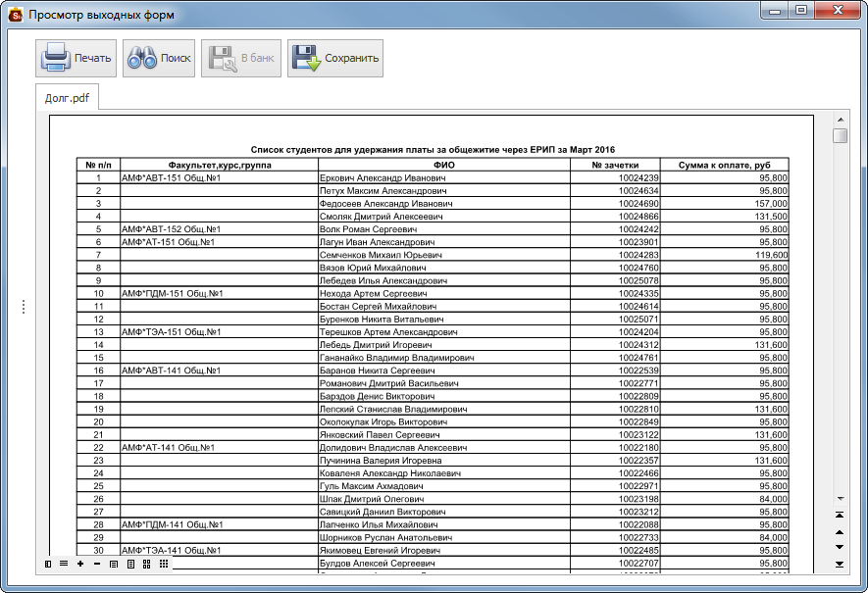Go to the next page arrow
Viewport: 868px width, 593px height.
[840, 547]
